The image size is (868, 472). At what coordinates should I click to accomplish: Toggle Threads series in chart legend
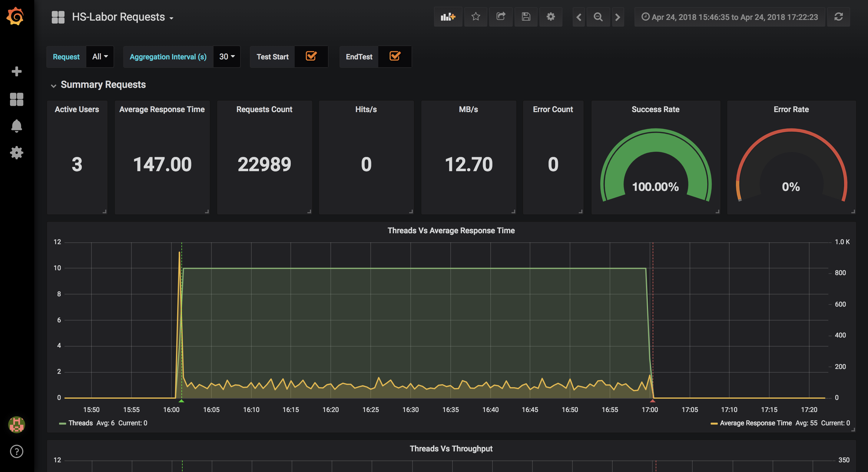coord(80,423)
